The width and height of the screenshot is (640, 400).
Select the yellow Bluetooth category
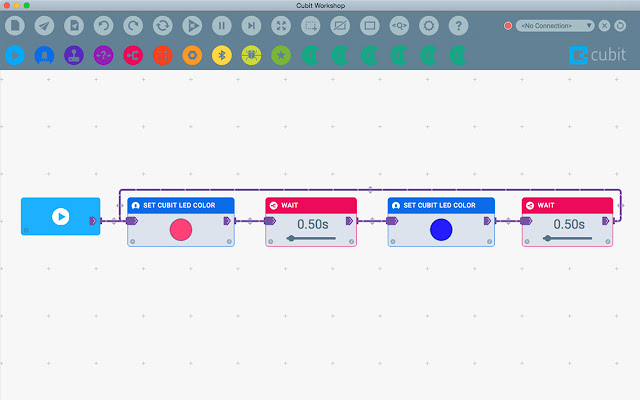pos(222,55)
